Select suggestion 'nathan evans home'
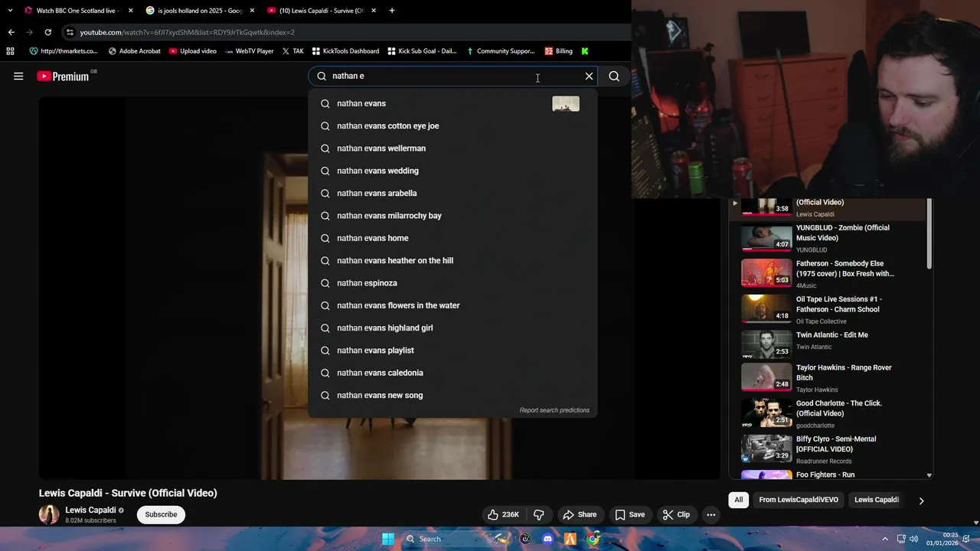The height and width of the screenshot is (551, 980). coord(452,238)
